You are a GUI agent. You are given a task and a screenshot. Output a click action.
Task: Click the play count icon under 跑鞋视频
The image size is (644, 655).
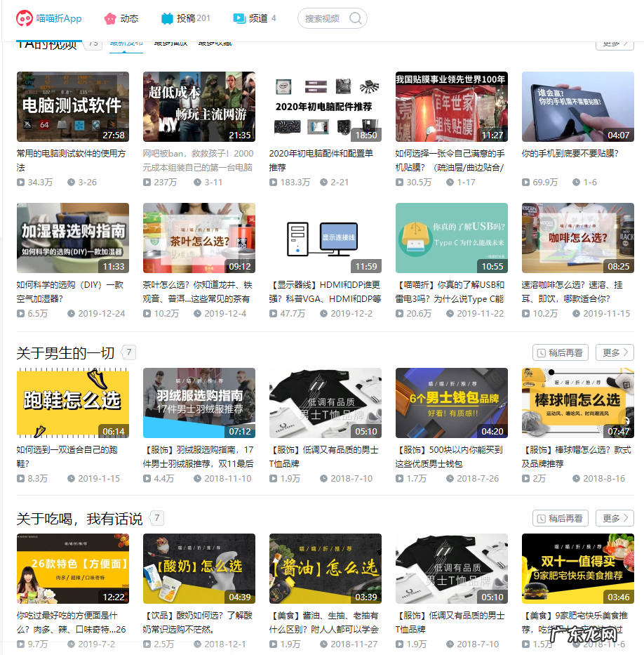(20, 478)
